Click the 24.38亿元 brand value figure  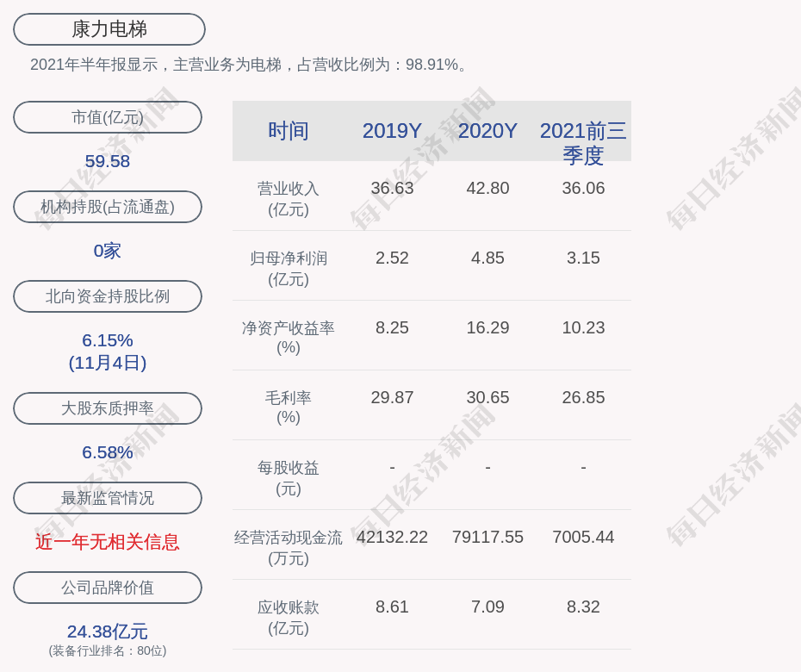click(108, 632)
